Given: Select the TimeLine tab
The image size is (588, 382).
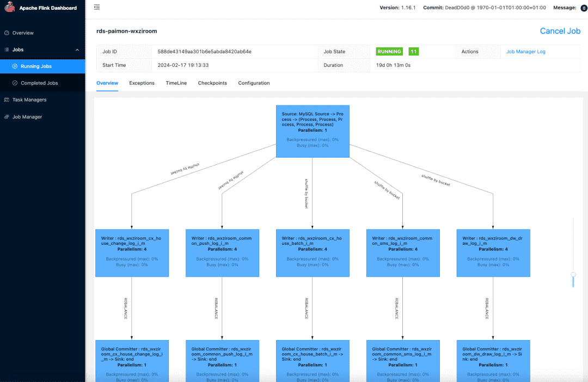Looking at the screenshot, I should [176, 83].
